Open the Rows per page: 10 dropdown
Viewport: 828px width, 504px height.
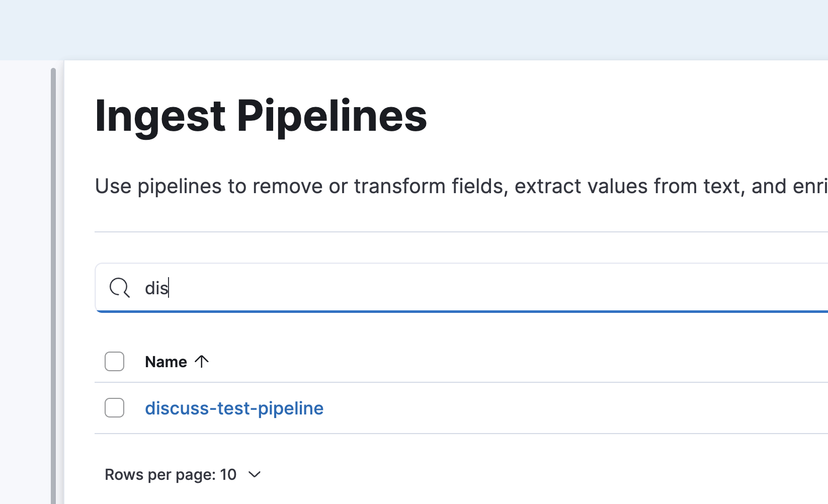point(183,474)
